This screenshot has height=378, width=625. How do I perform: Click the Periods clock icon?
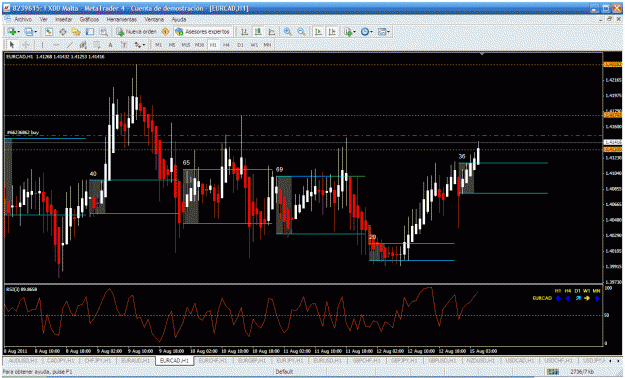coord(365,32)
